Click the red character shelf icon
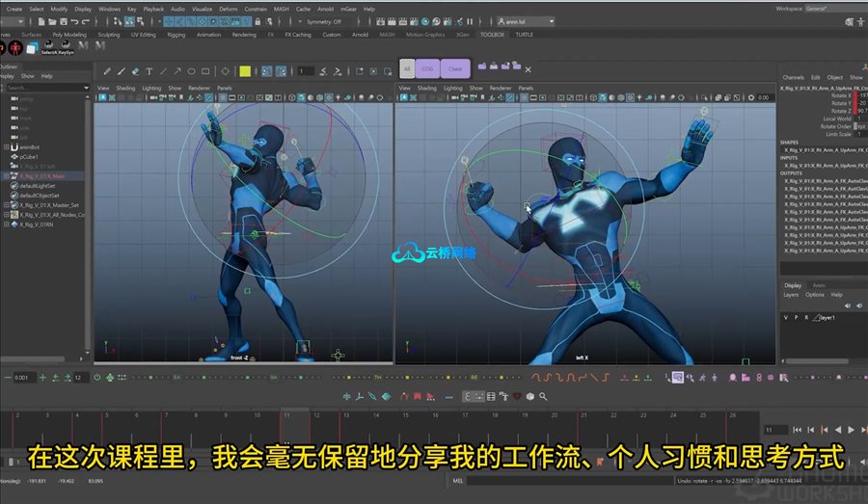868x504 pixels. coord(13,46)
